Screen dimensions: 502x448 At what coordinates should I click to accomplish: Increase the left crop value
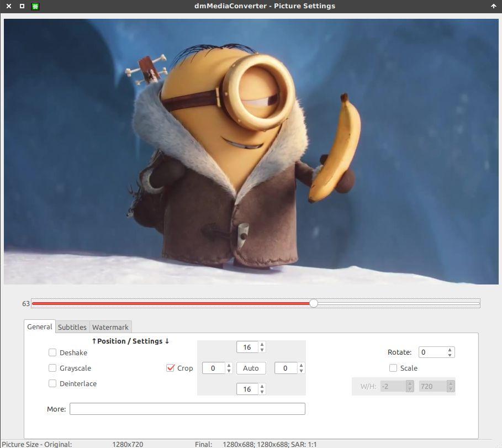[229, 365]
